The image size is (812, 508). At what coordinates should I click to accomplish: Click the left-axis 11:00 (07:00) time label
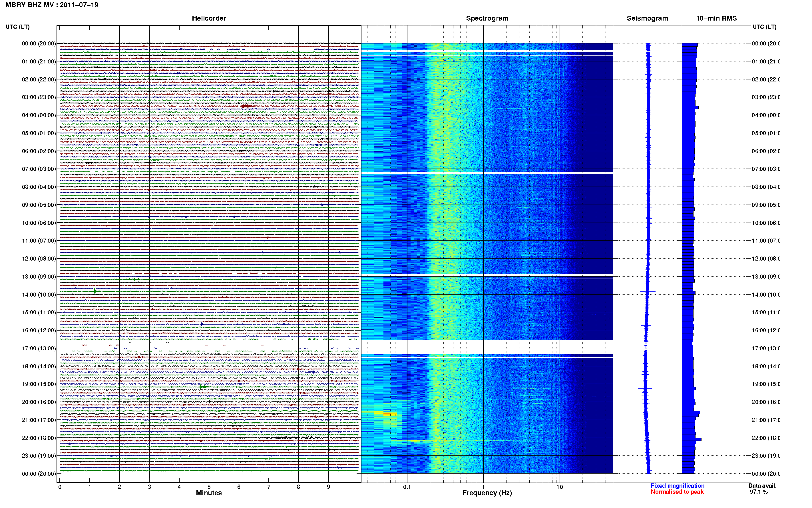click(39, 241)
